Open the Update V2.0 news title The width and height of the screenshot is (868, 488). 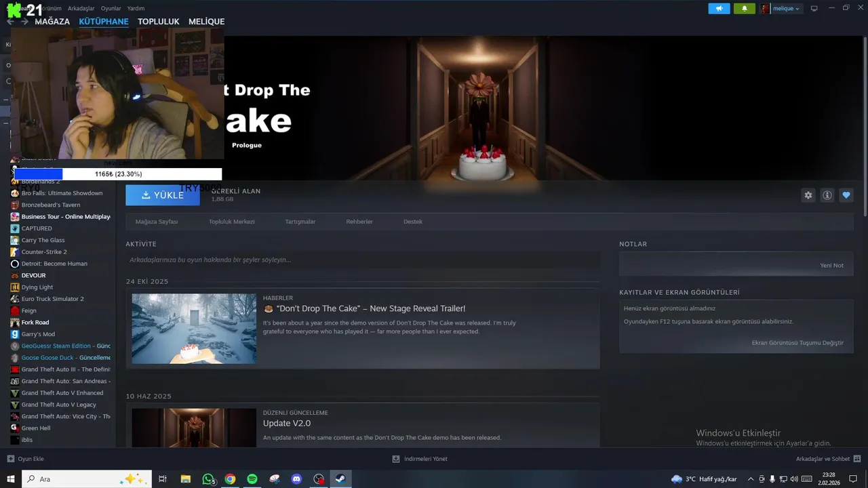click(x=287, y=424)
